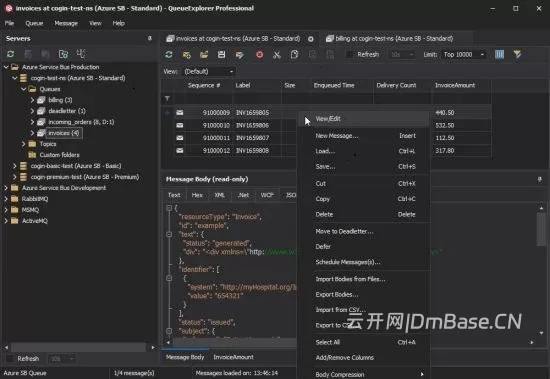Collapse the first JSON node in message body

point(169,208)
